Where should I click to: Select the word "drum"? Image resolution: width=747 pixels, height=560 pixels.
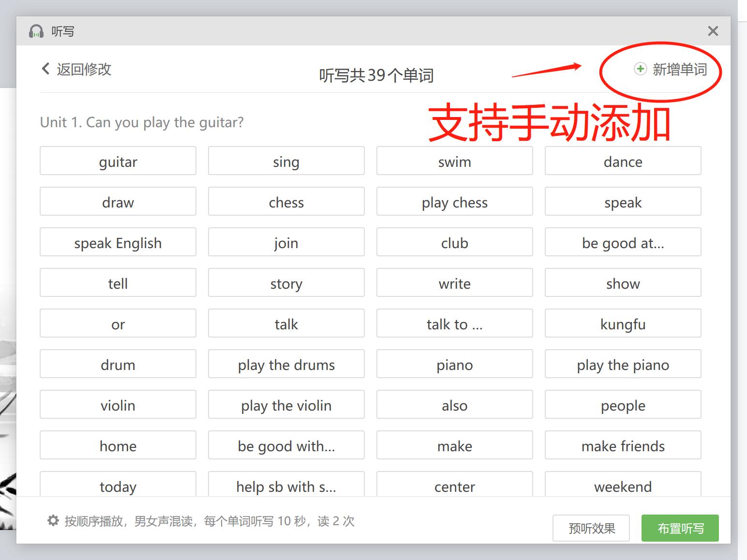118,364
